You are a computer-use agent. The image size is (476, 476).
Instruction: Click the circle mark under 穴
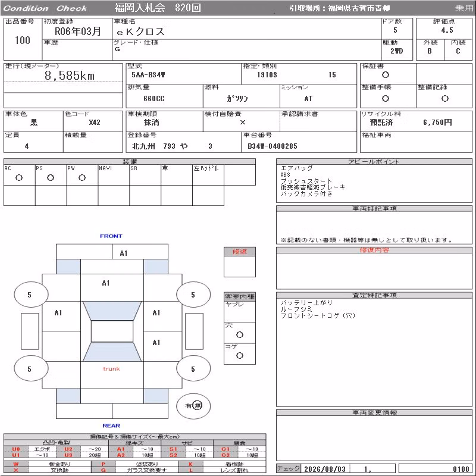point(240,334)
